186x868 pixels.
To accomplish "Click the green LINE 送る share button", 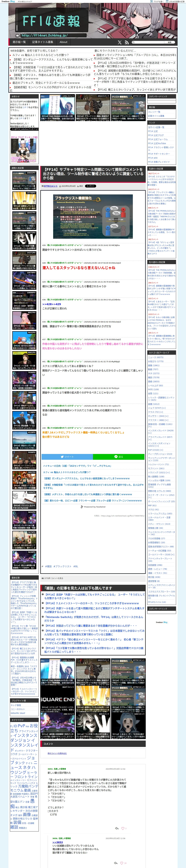I will tap(118, 457).
